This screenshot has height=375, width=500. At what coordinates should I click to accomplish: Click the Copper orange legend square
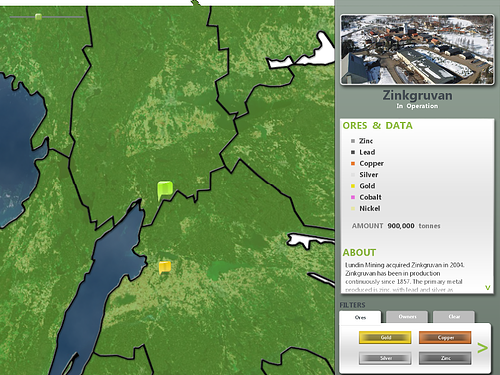click(x=353, y=163)
